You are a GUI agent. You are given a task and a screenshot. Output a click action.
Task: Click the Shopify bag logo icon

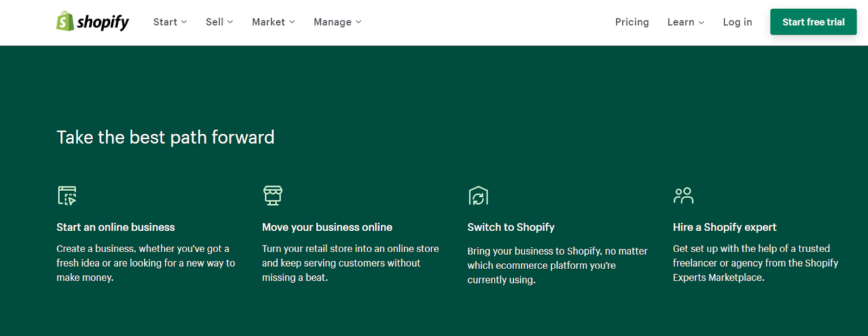click(65, 22)
